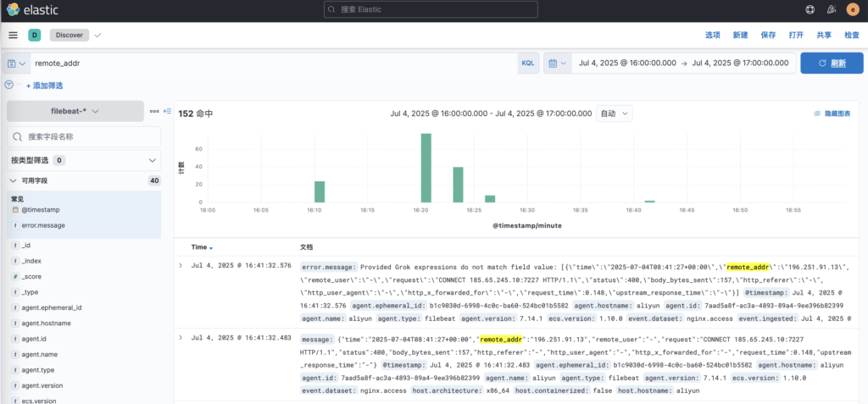Hide the chart with 隐藏图表

[832, 113]
